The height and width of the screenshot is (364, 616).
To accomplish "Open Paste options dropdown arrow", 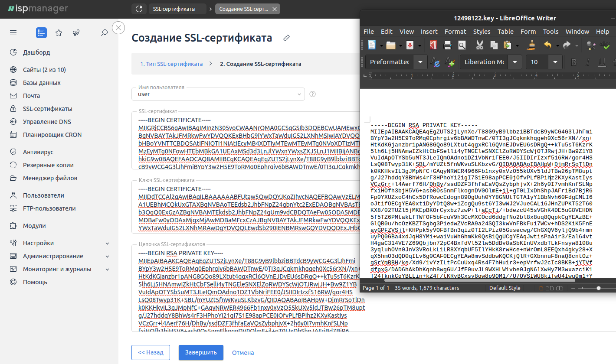I will coord(517,45).
